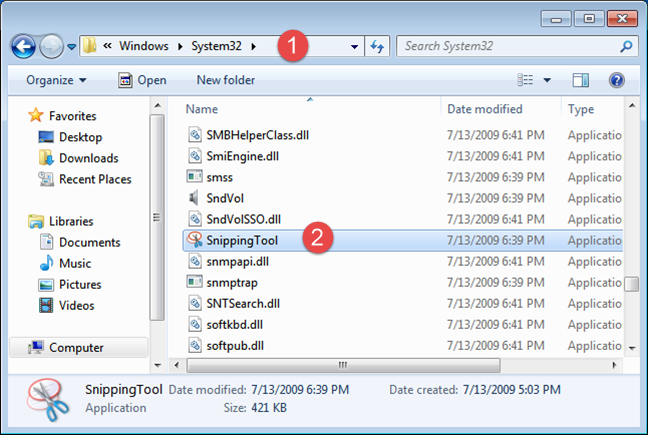Expand the arrow after Windows breadcrumb
Image resolution: width=648 pixels, height=435 pixels.
[x=180, y=46]
